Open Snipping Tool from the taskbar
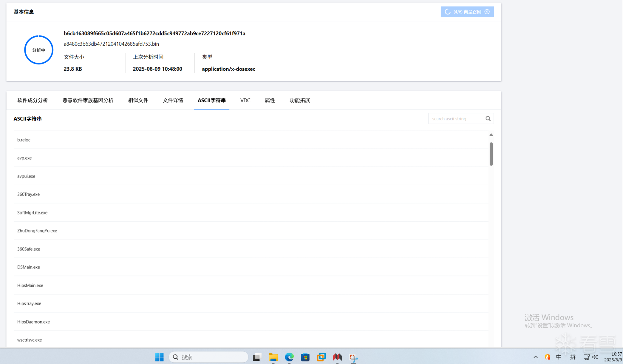 pyautogui.click(x=353, y=358)
